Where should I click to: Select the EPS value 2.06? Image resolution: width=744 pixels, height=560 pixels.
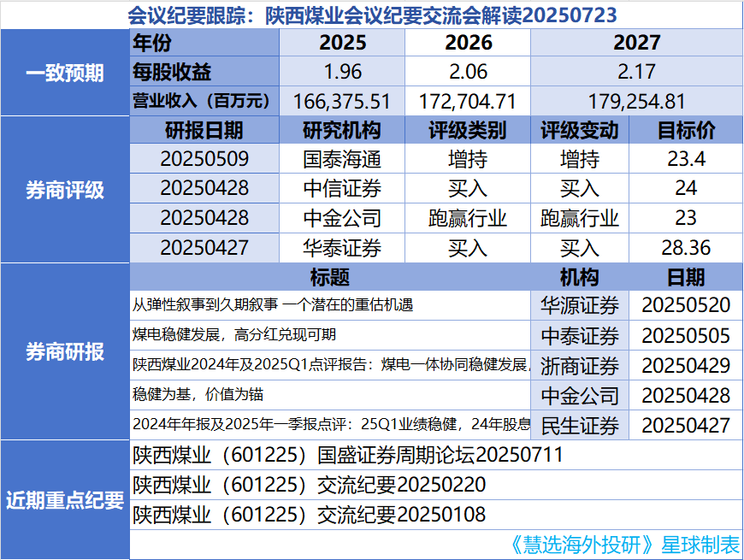pyautogui.click(x=468, y=72)
